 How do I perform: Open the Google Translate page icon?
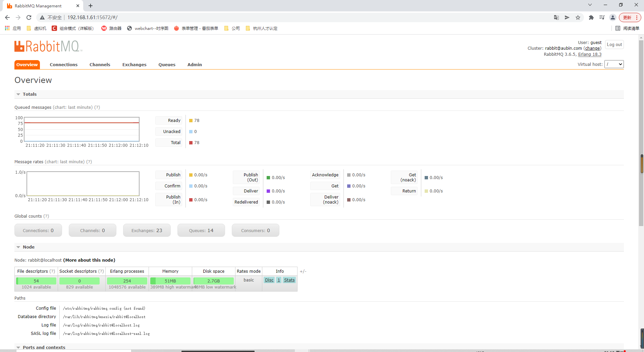556,17
